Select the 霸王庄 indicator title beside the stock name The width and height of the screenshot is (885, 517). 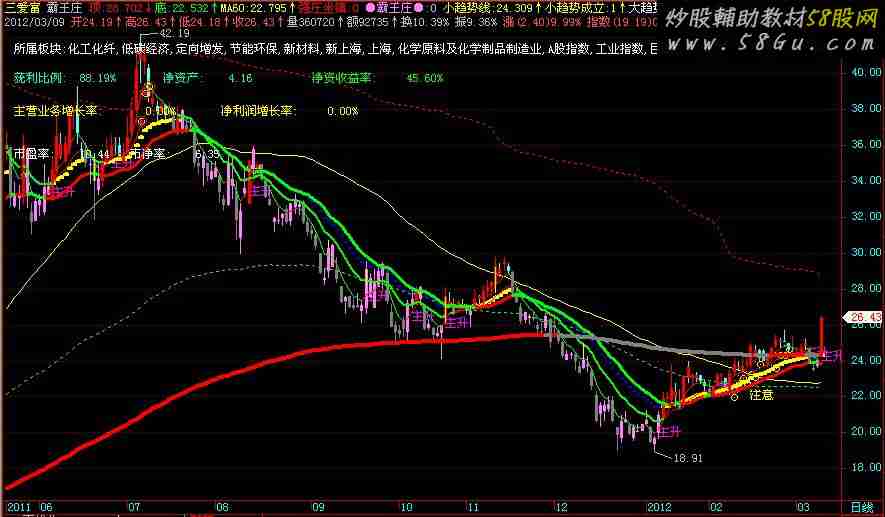[x=66, y=8]
